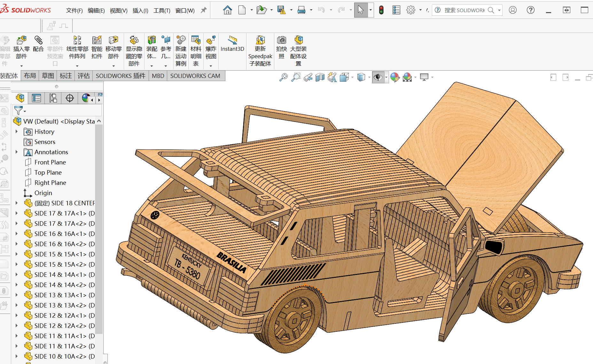593x364 pixels.
Task: Select DisplayManager sphere tab
Action: 86,98
